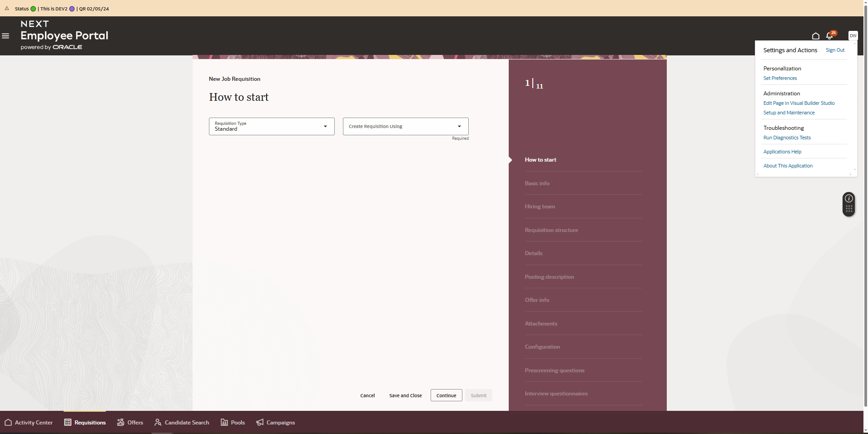Viewport: 868px width, 434px height.
Task: Open Set Preferences link
Action: pyautogui.click(x=780, y=78)
